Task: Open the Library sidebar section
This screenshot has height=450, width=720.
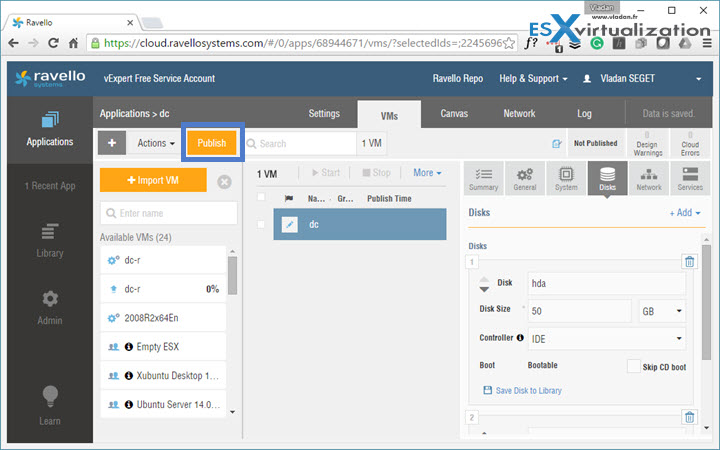Action: tap(50, 240)
